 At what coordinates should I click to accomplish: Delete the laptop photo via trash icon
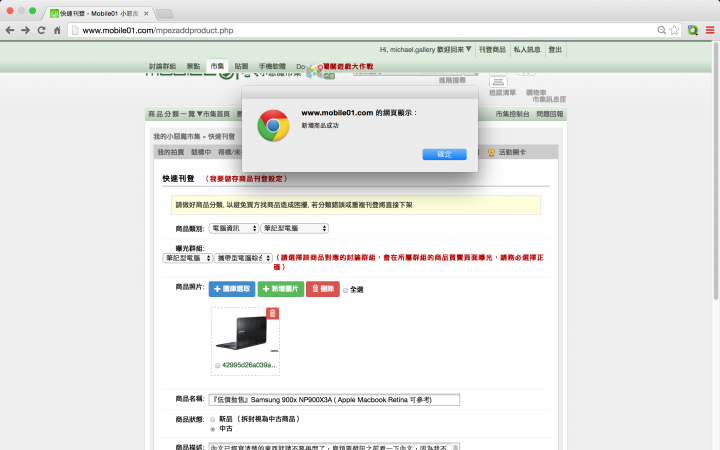(x=272, y=314)
